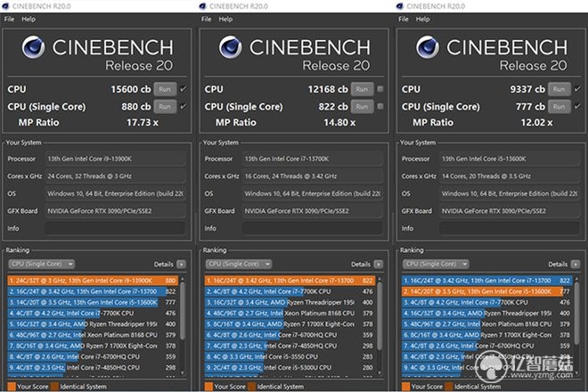Select blue i7-13700 822 row in right window
Image resolution: width=588 pixels, height=392 pixels.
[x=486, y=281]
